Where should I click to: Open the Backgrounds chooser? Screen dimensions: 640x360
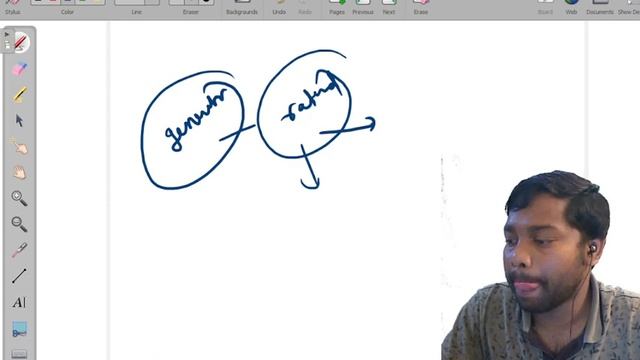click(242, 7)
